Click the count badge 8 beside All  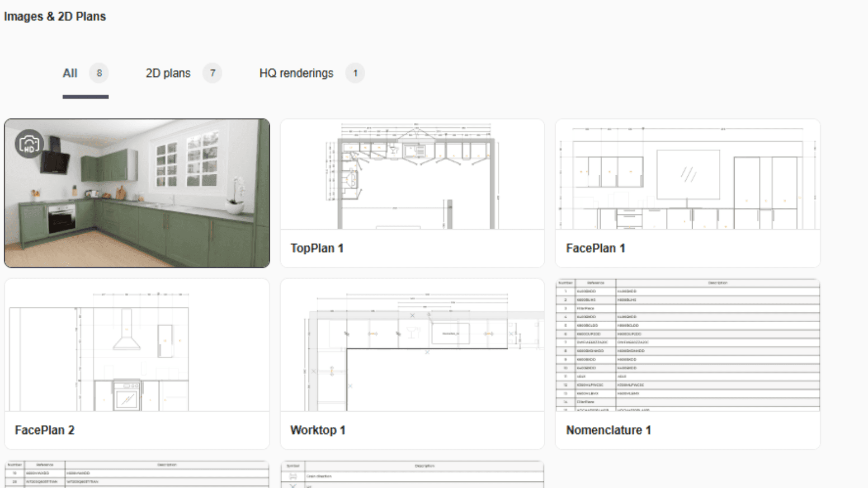click(x=99, y=73)
